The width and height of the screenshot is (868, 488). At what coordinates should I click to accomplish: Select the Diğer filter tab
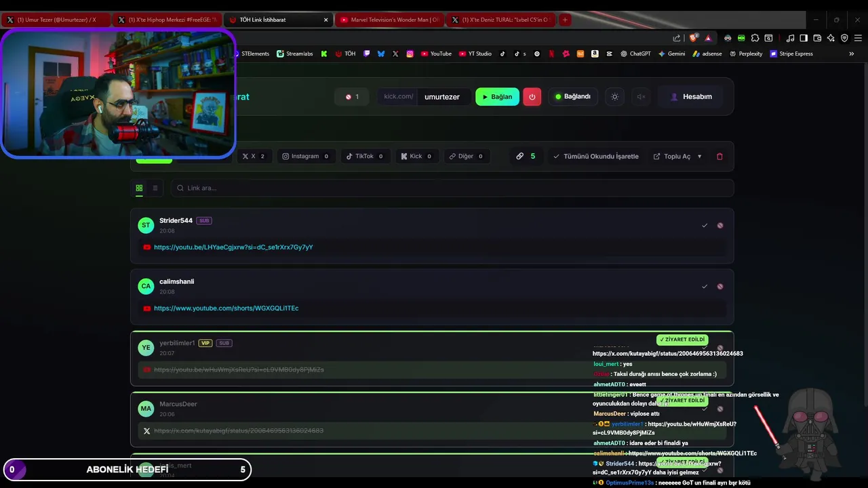click(x=466, y=156)
